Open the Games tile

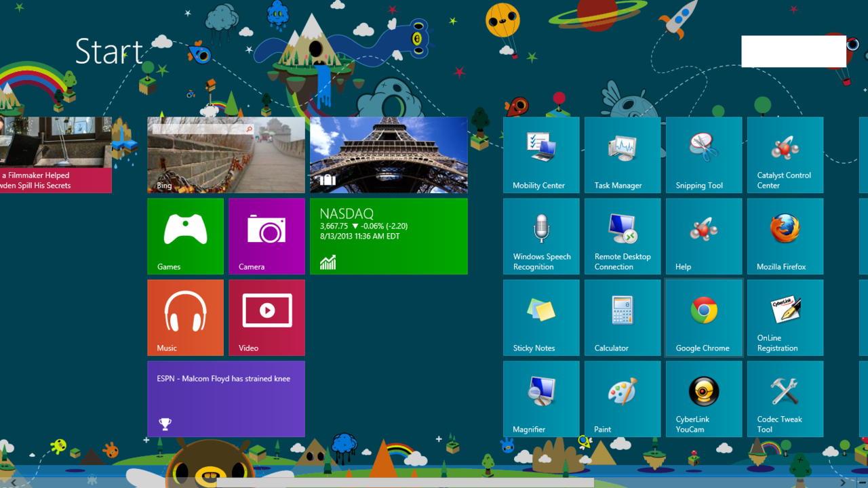pos(185,237)
